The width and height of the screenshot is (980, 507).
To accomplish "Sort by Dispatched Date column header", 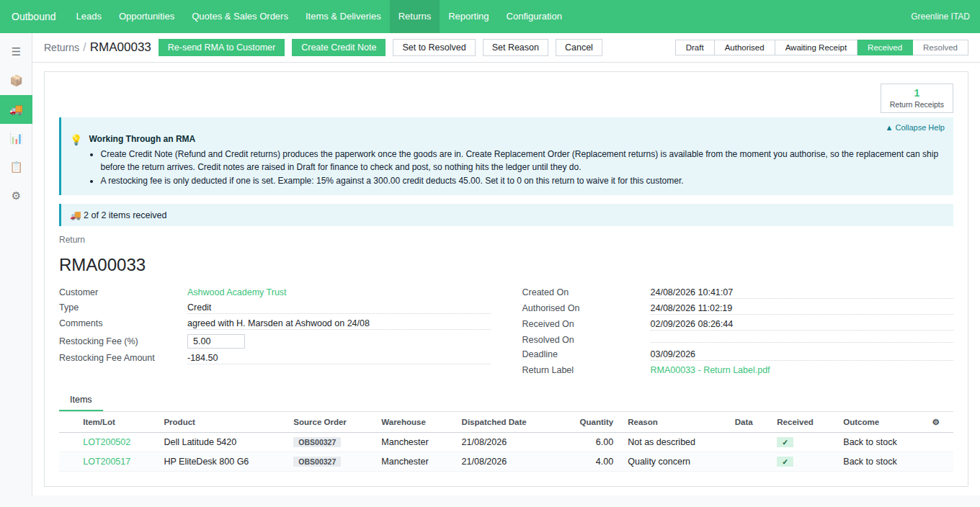I will [x=494, y=422].
